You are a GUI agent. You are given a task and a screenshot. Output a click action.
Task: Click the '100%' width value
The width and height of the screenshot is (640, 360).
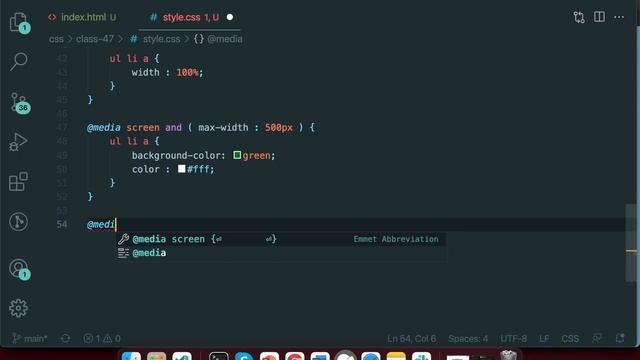pos(187,72)
